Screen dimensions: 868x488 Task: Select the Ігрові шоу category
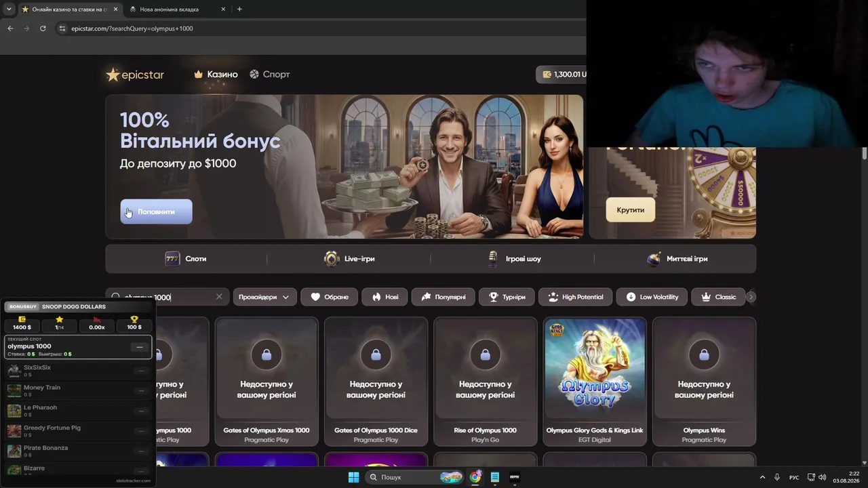[514, 259]
